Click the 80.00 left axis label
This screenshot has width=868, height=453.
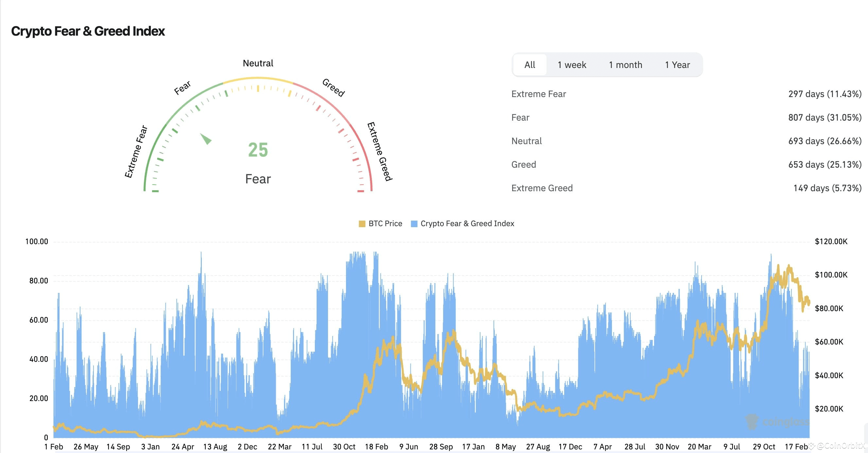(x=38, y=281)
